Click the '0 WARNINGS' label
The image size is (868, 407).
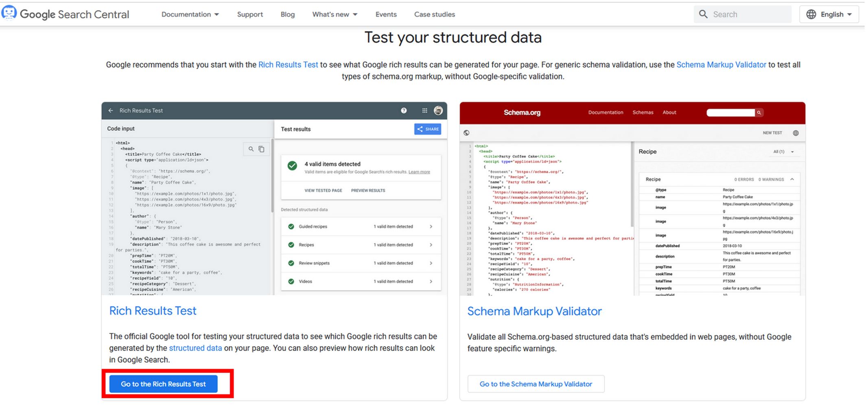click(771, 179)
